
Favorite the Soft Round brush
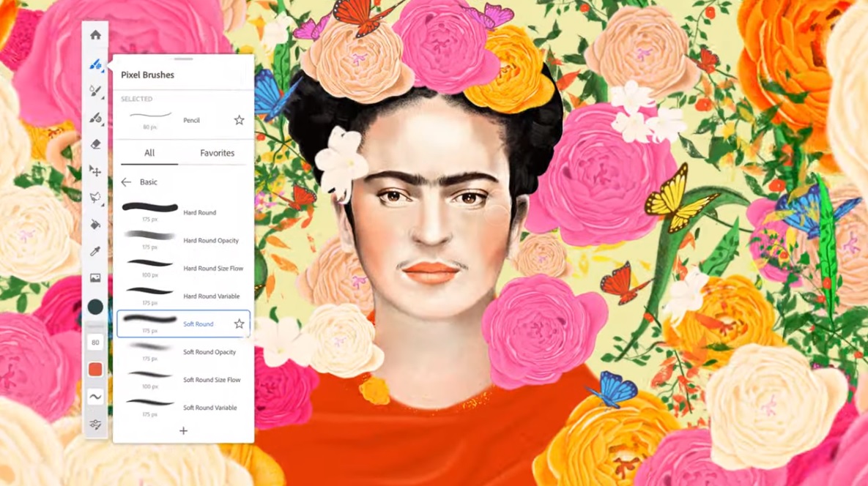[239, 324]
